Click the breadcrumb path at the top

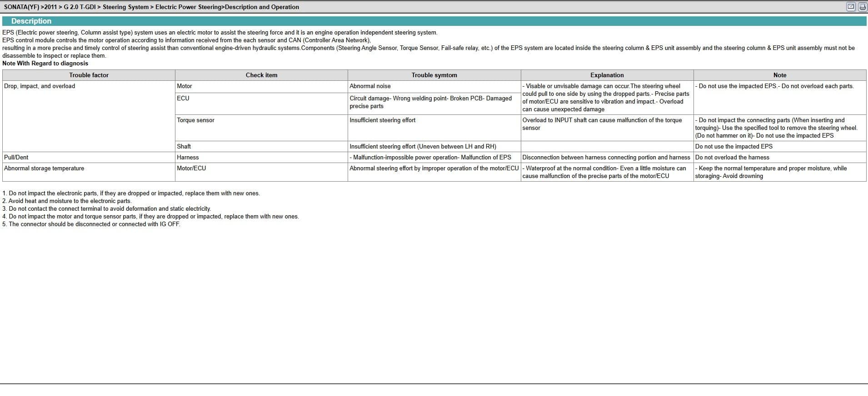(x=151, y=7)
